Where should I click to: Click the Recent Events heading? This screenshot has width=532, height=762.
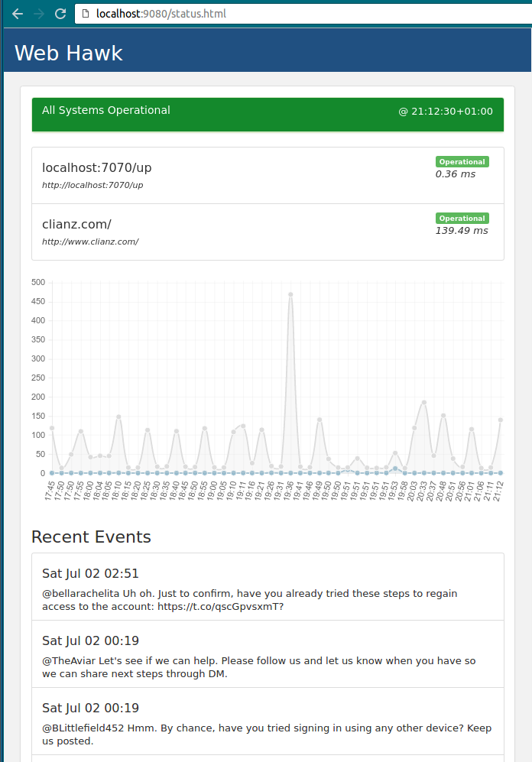coord(91,537)
